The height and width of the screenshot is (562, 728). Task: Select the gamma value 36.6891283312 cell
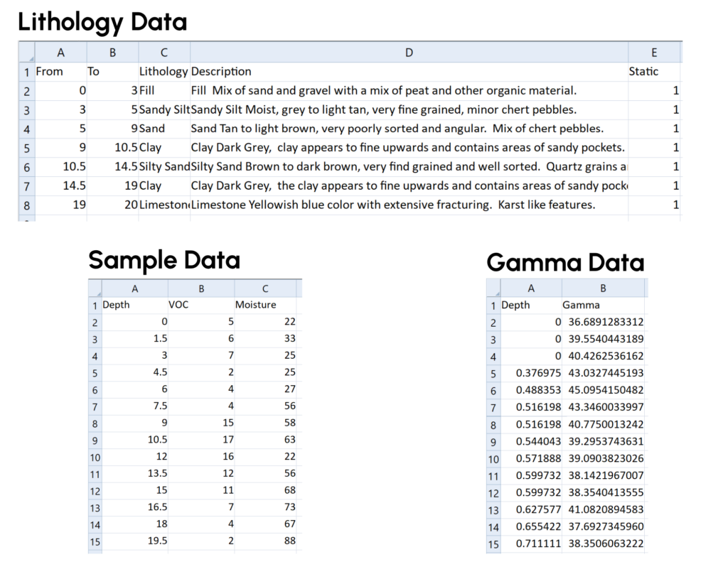[x=603, y=322]
